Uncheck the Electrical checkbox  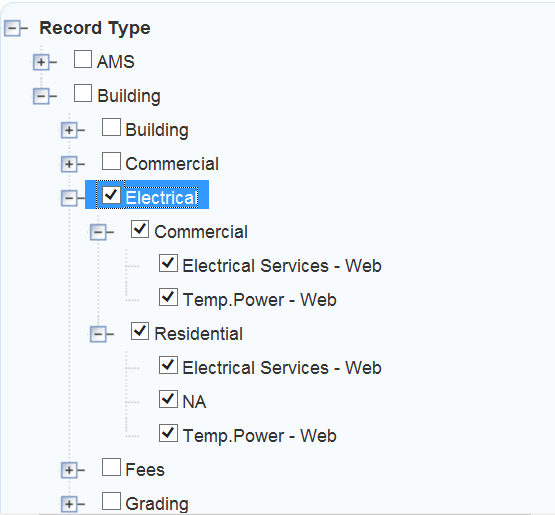tap(111, 195)
